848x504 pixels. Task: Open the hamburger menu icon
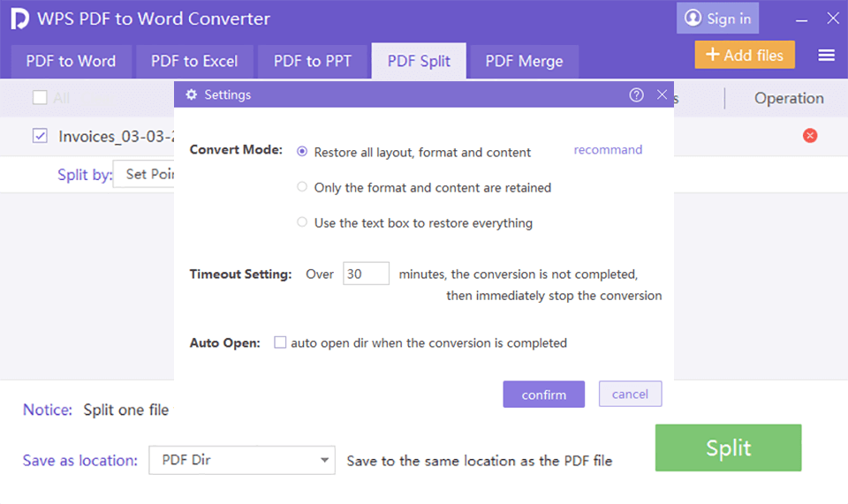(826, 55)
